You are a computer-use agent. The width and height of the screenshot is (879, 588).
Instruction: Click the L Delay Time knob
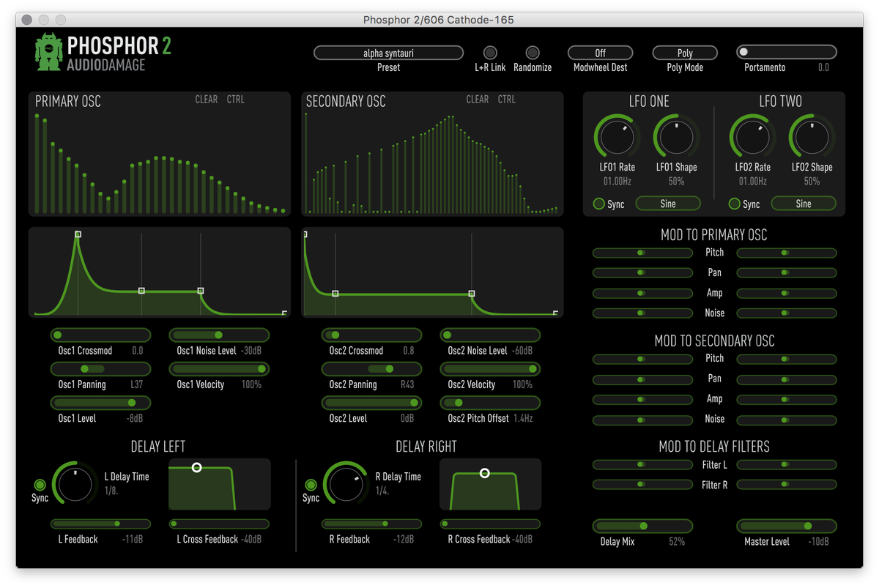click(x=75, y=484)
